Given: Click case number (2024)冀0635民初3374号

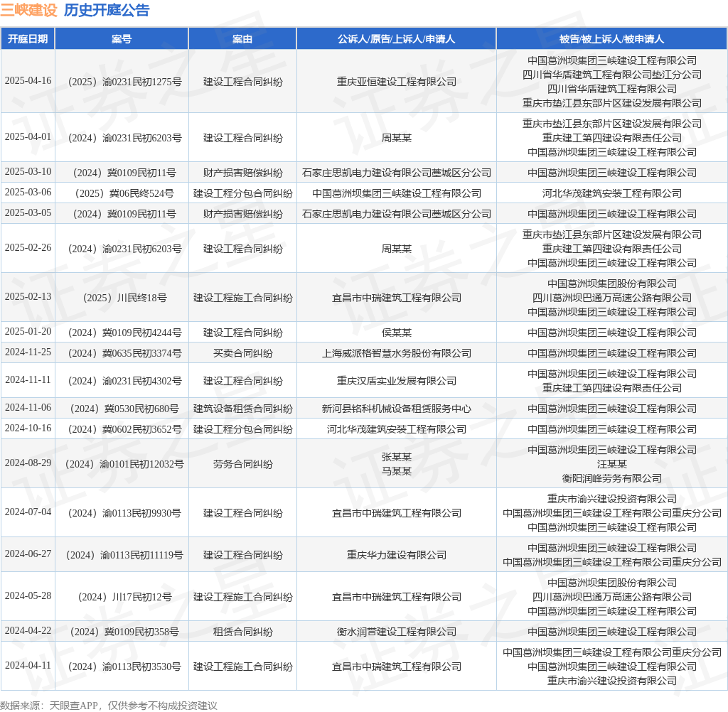Looking at the screenshot, I should (x=124, y=354).
